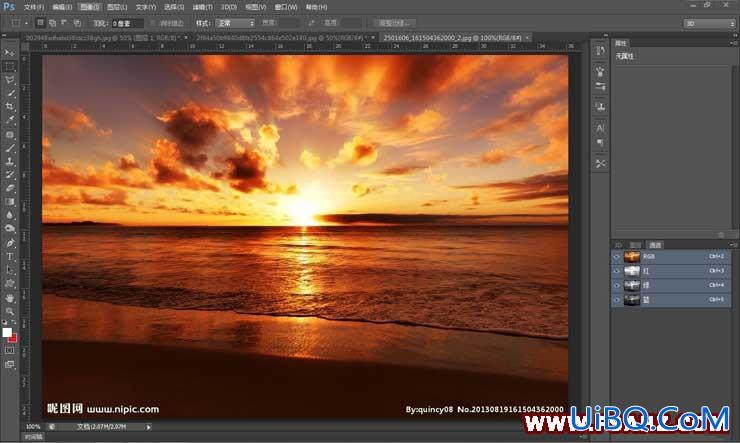Open the Properties panel flyout menu
The image size is (740, 443).
[733, 43]
